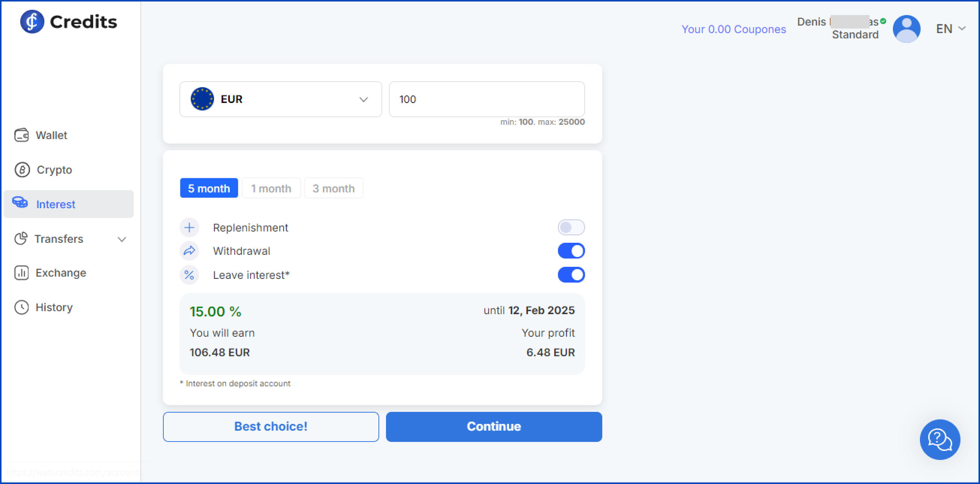
Task: Turn off the Leave interest toggle
Action: tap(571, 275)
